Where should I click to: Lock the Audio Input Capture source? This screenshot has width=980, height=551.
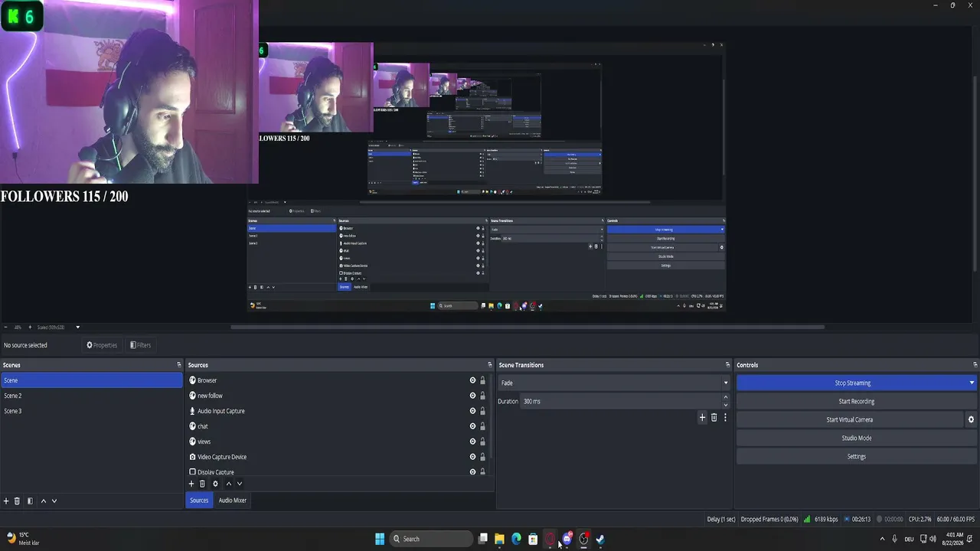pos(482,411)
